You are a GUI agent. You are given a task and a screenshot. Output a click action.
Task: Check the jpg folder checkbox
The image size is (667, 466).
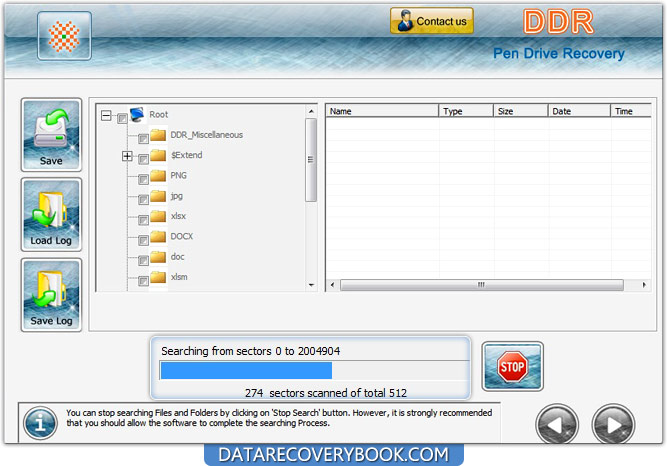pyautogui.click(x=143, y=199)
